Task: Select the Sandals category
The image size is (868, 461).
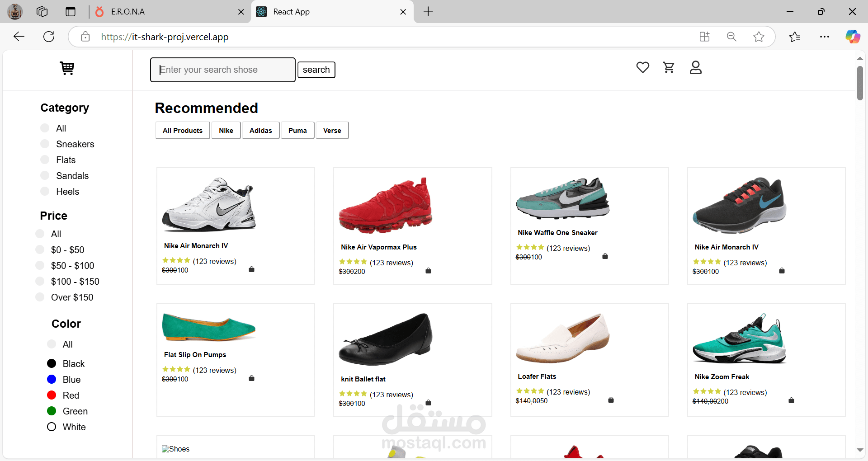Action: (x=45, y=175)
